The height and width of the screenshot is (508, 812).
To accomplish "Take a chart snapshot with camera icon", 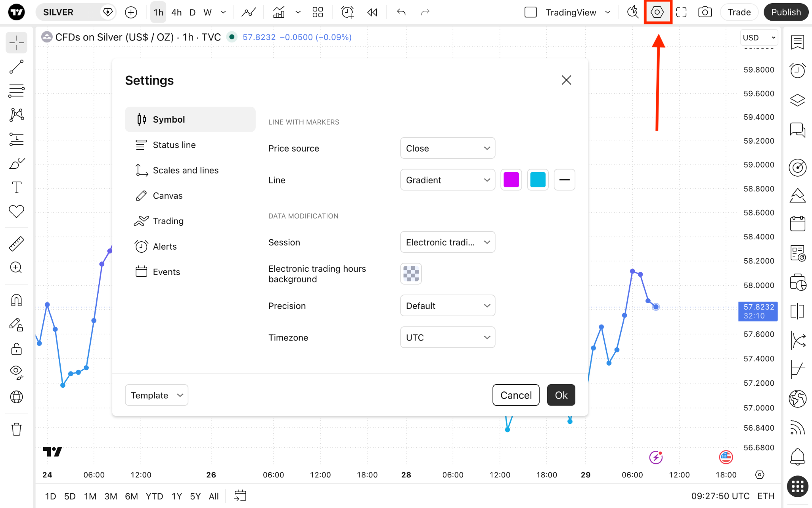I will [x=705, y=12].
